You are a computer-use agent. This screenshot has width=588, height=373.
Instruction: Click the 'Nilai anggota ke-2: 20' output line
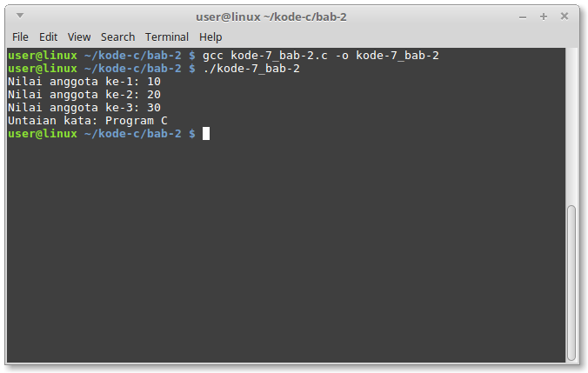[84, 95]
